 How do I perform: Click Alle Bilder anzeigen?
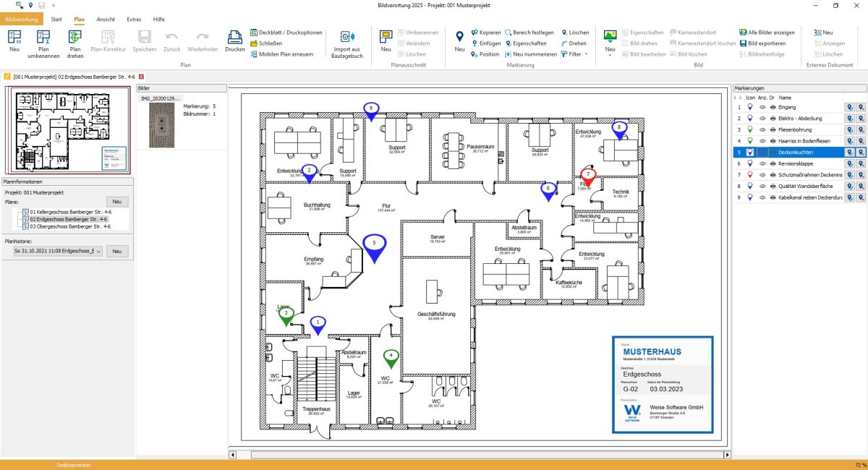[x=767, y=33]
